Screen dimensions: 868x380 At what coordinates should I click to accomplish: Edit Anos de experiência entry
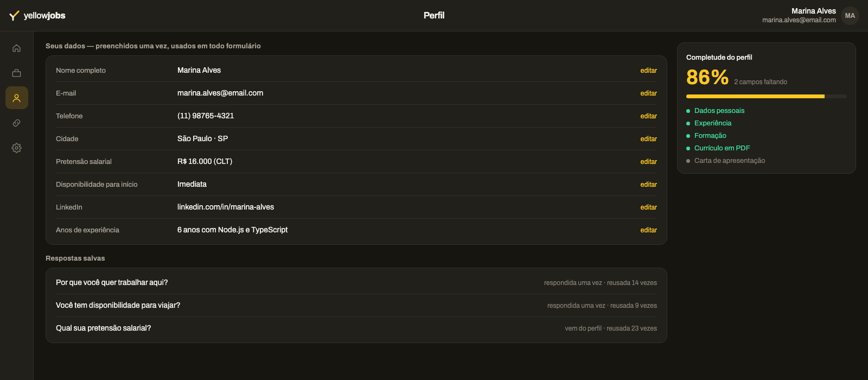point(648,230)
